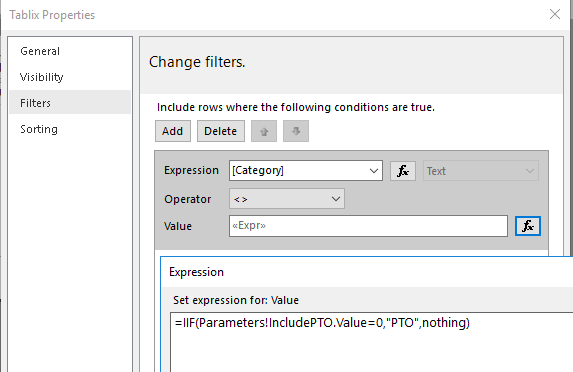
Task: Open the fx editor for the Value field
Action: (528, 226)
